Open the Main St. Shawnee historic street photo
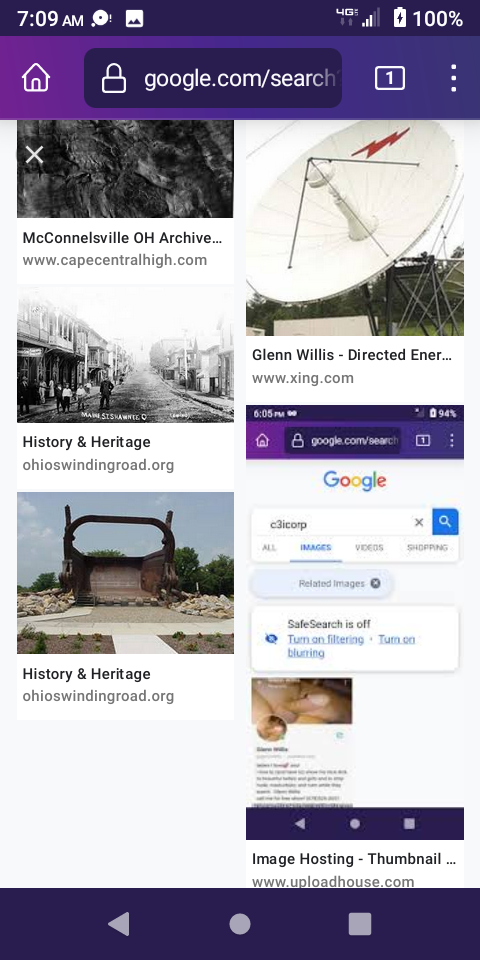Screen dimensions: 480x960 pos(126,355)
